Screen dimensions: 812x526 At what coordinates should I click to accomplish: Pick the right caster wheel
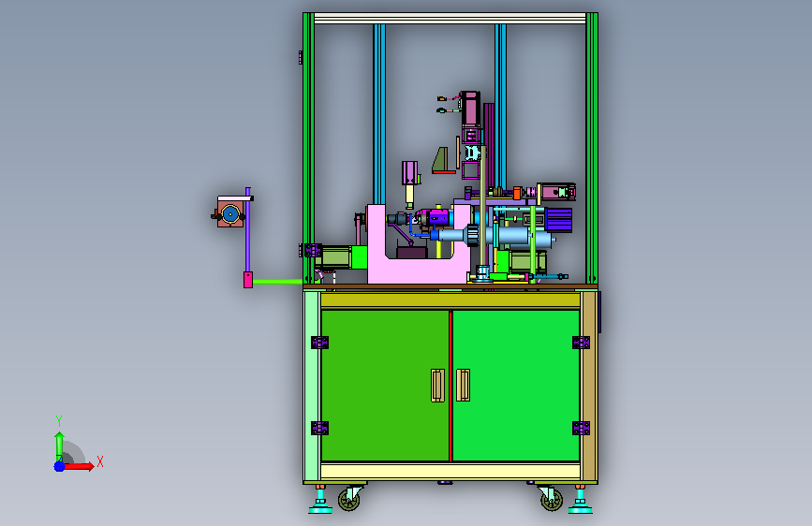[552, 500]
